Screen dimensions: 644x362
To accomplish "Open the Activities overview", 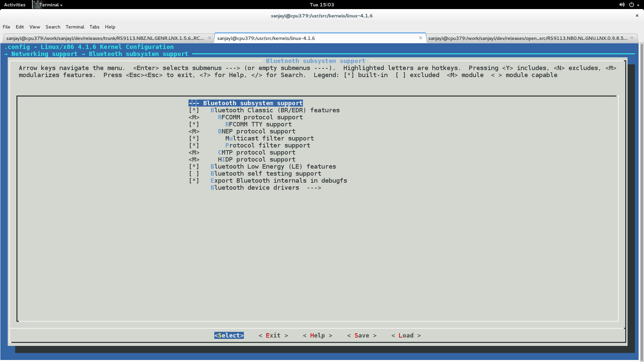I will click(14, 4).
